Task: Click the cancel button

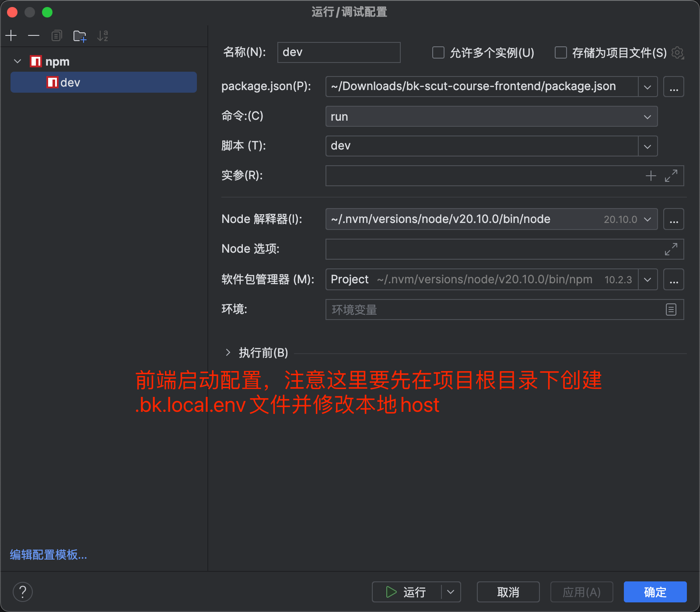Action: coord(507,592)
